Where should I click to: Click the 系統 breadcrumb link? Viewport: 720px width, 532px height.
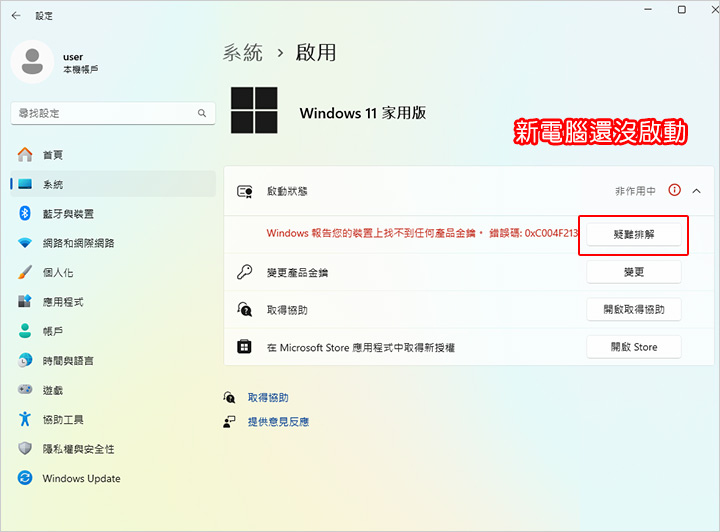point(243,52)
